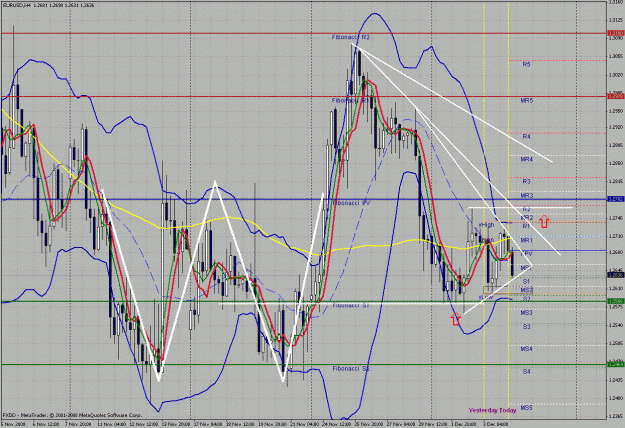
Task: Click the 6 Nov 12:00 time label
Action: [x=45, y=425]
